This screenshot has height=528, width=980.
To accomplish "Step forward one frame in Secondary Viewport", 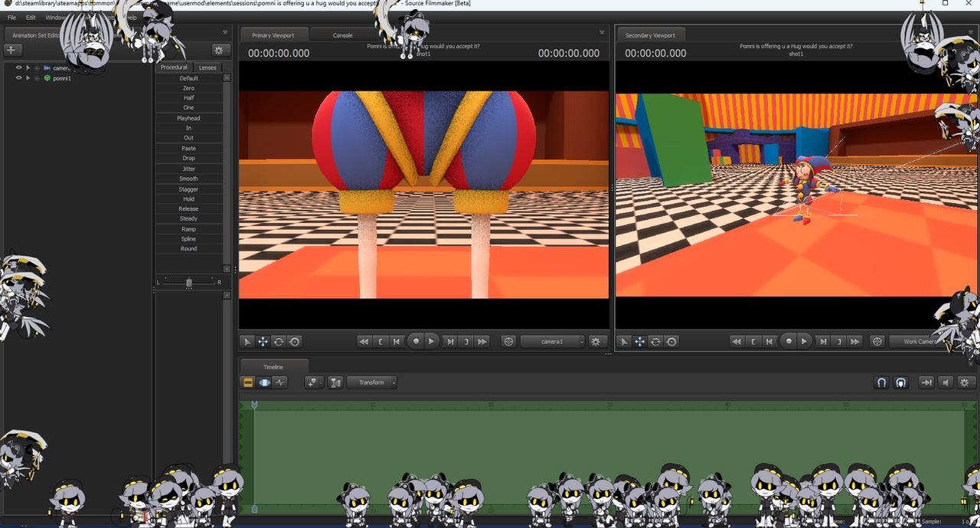I will [823, 342].
